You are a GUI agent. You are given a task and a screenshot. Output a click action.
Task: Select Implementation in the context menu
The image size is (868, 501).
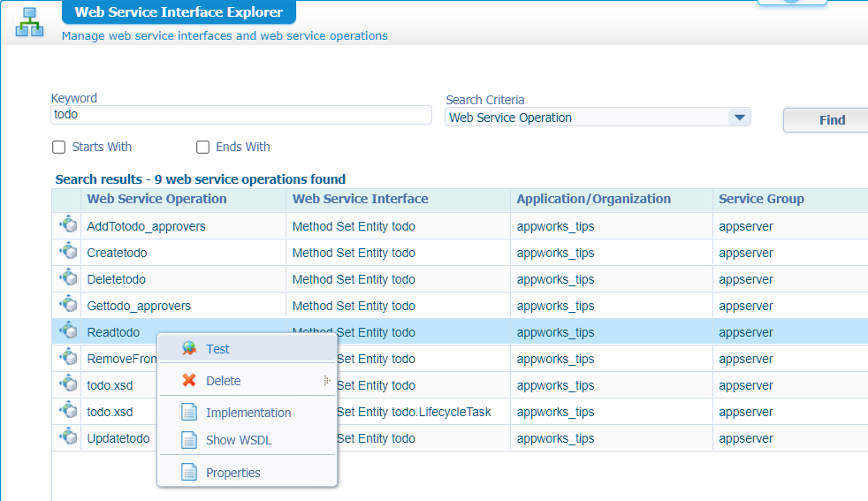pyautogui.click(x=248, y=413)
